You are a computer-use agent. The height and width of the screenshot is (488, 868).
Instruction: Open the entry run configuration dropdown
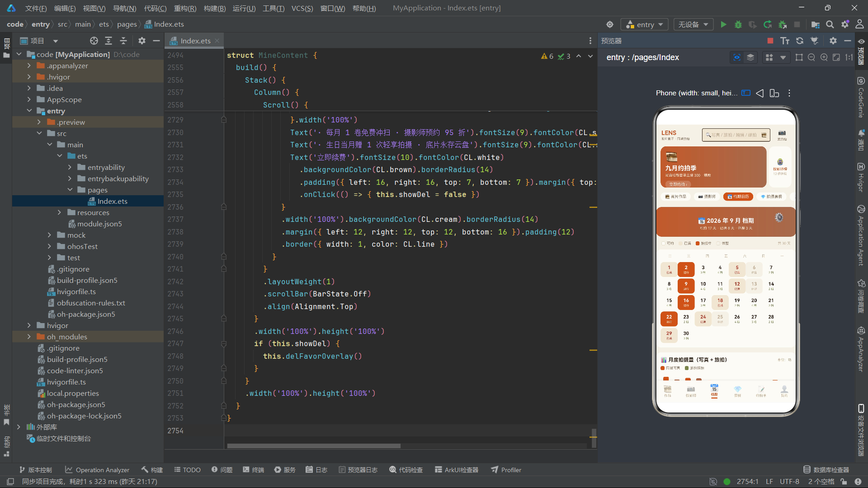645,24
